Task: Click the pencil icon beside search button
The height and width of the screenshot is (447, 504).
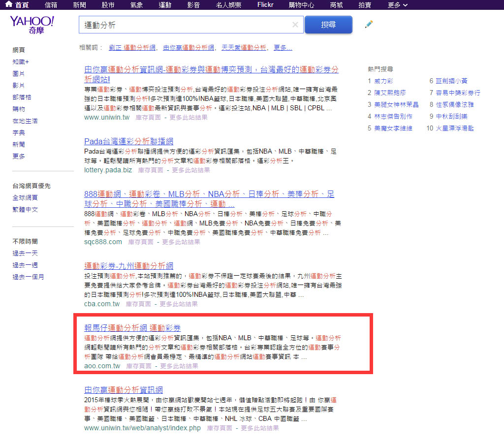Action: tap(369, 25)
